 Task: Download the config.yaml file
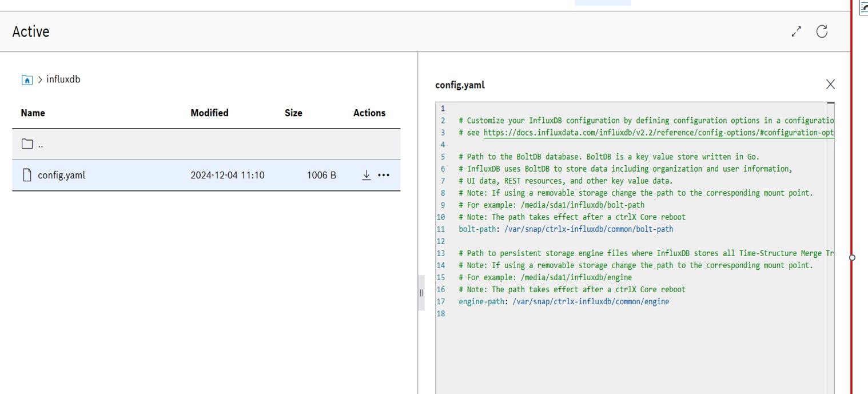coord(367,175)
